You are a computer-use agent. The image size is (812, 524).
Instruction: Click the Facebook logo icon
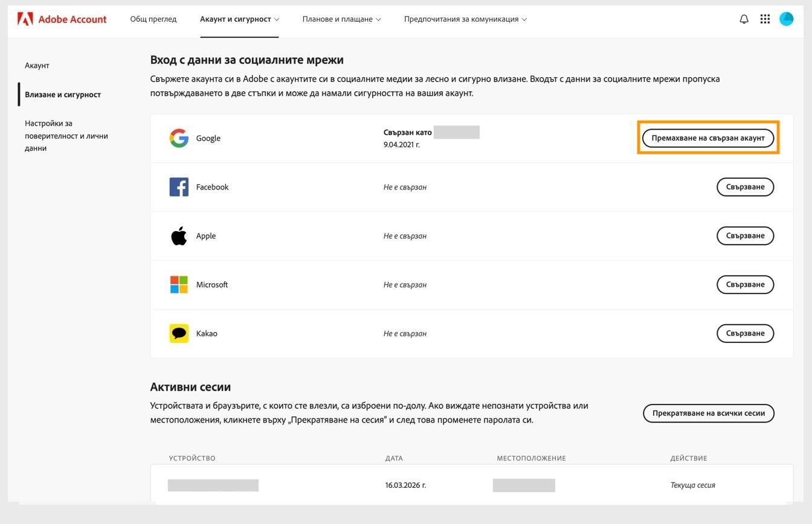179,187
